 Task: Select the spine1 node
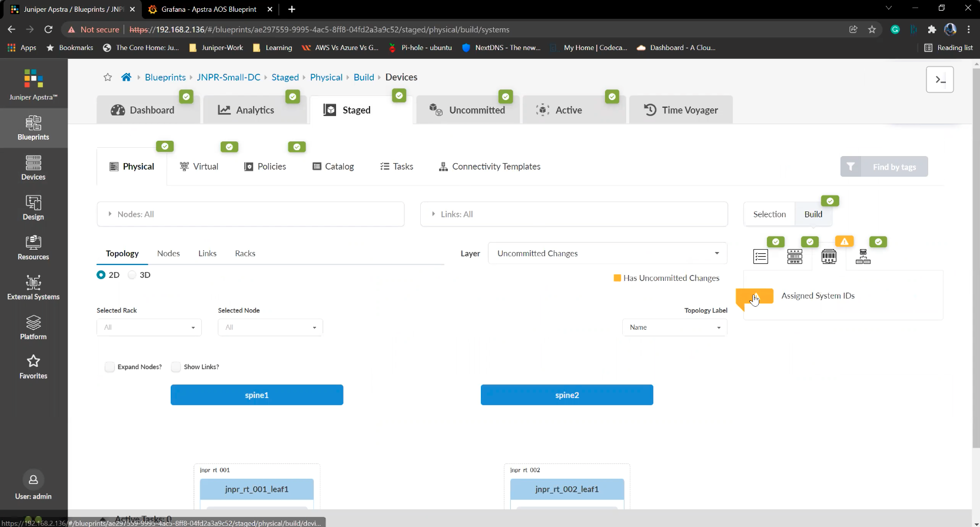click(257, 395)
